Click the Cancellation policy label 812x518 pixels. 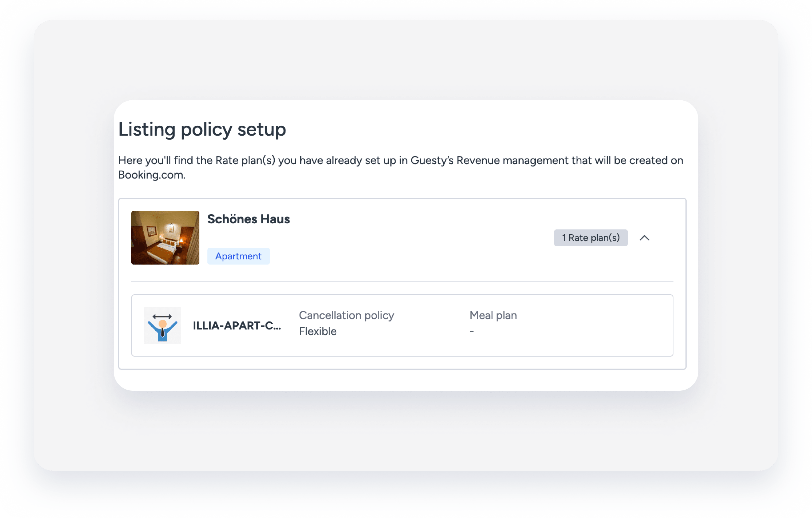coord(346,315)
